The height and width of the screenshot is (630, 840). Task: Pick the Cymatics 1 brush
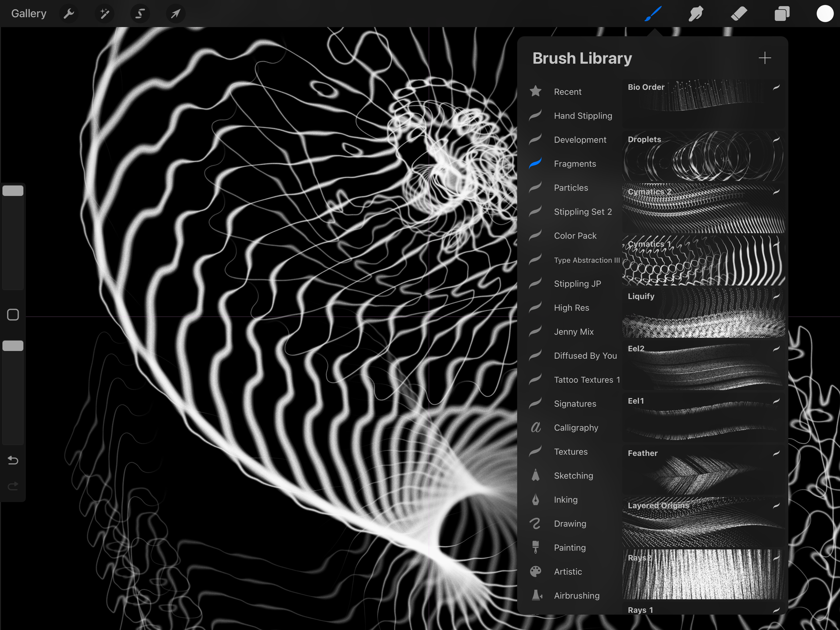(x=703, y=260)
